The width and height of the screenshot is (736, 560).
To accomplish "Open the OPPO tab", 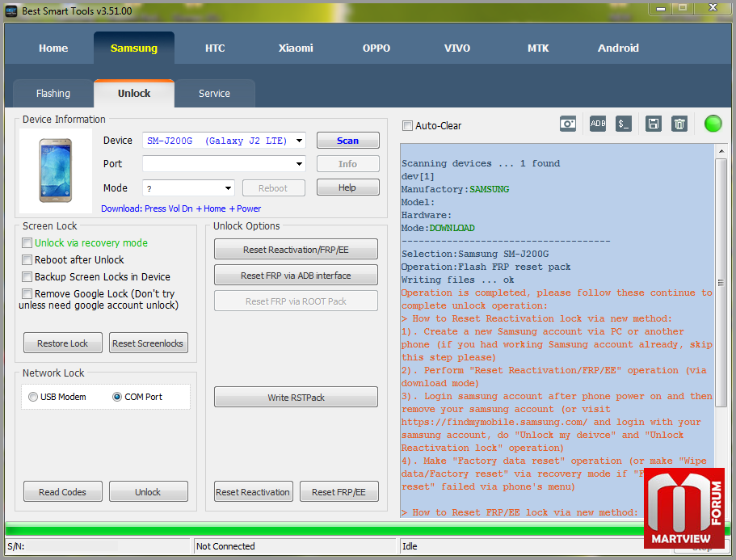I will (x=376, y=48).
